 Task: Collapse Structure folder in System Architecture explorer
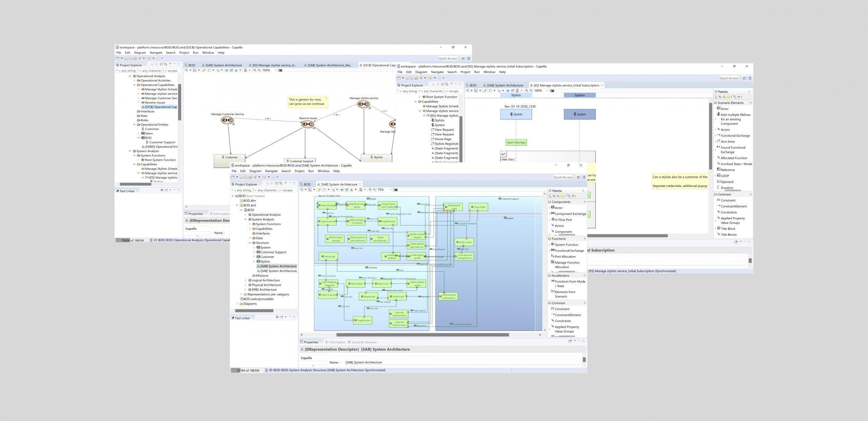coord(250,243)
